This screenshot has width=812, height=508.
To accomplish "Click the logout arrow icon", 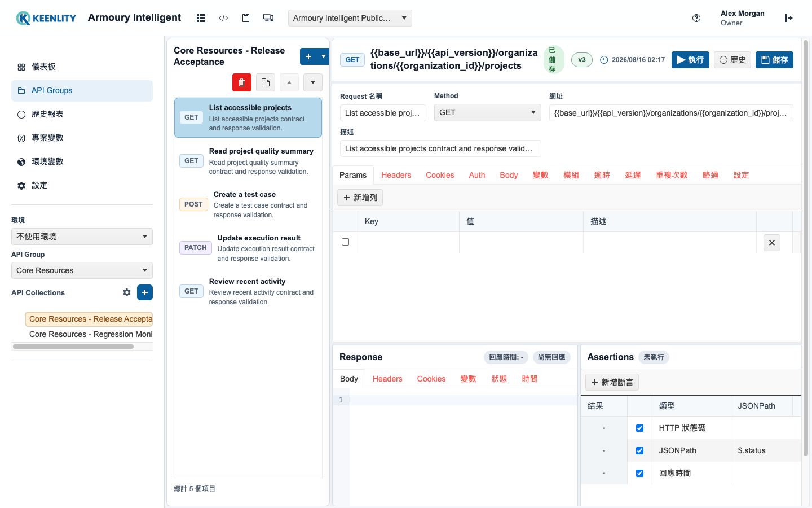I will [788, 18].
